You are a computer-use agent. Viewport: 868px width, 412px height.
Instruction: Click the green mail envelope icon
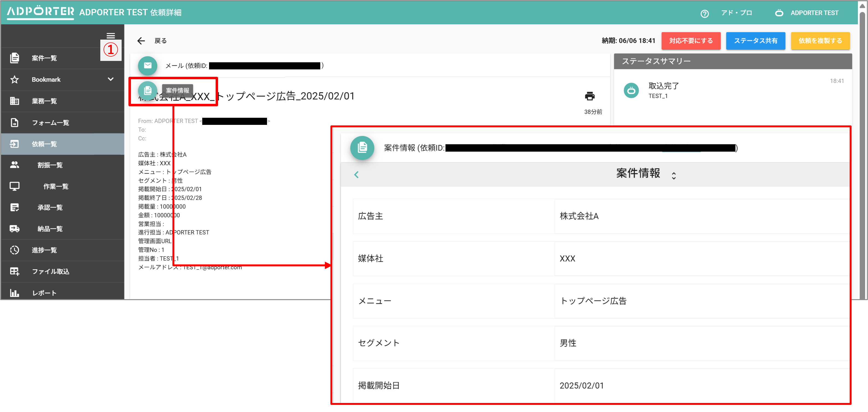click(148, 65)
